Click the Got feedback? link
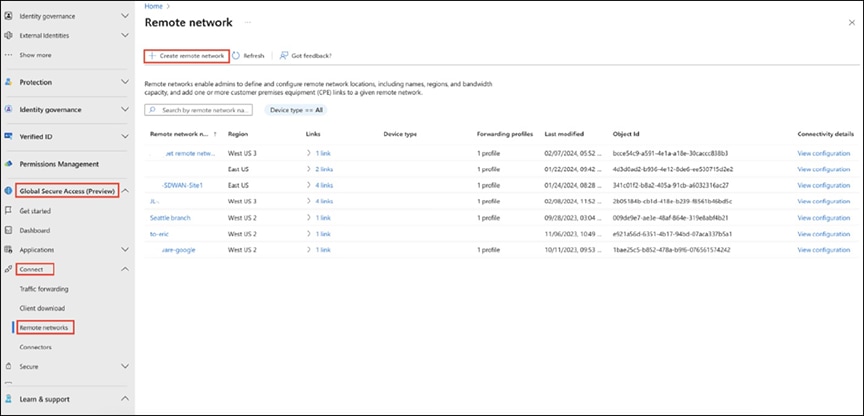 click(311, 56)
